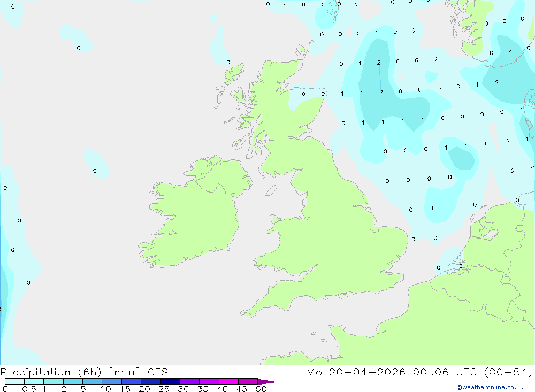
Task: Click the '0.5' legend scale label
Action: tap(29, 389)
